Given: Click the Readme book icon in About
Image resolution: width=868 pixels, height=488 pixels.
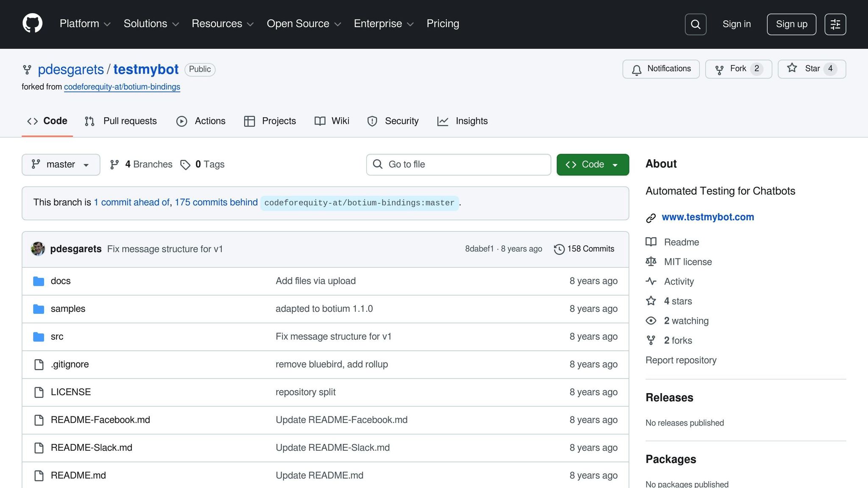Looking at the screenshot, I should [651, 242].
